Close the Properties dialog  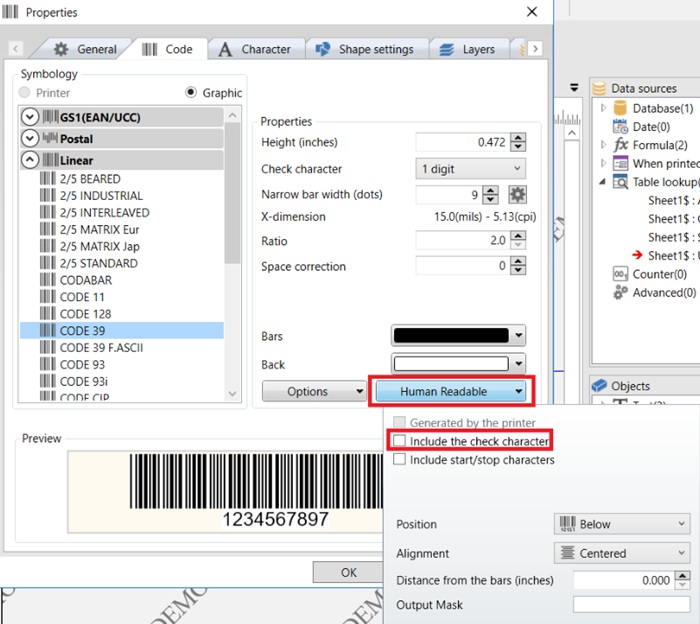tap(532, 12)
